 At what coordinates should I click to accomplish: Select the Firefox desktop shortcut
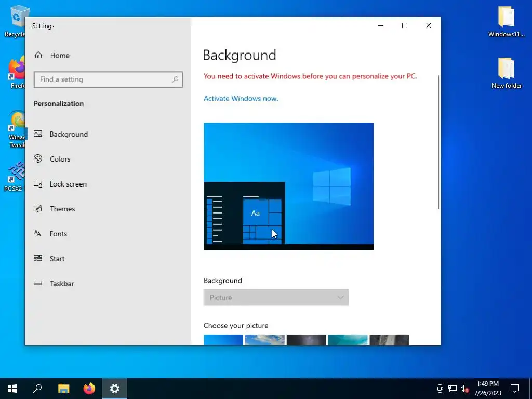pos(16,72)
